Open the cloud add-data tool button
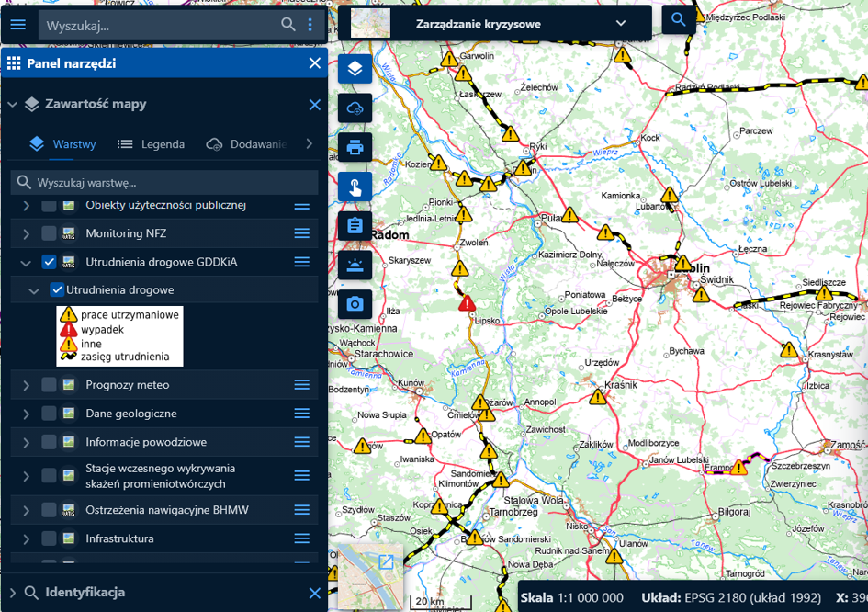 355,108
